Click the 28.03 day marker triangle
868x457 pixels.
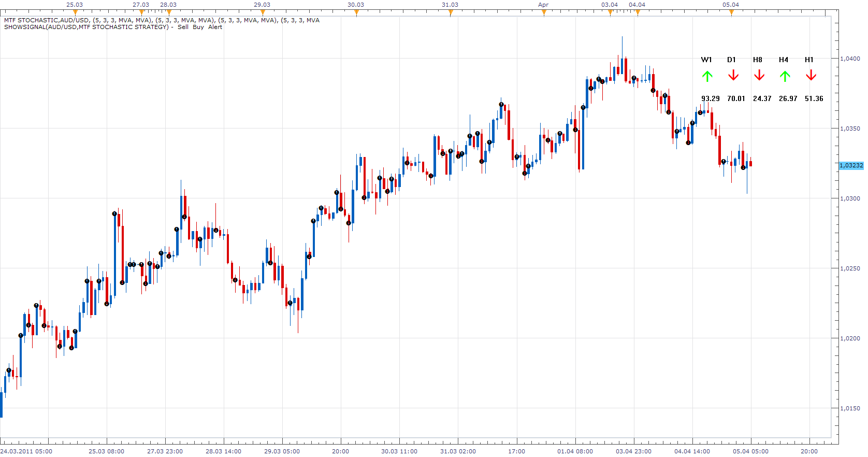click(169, 12)
